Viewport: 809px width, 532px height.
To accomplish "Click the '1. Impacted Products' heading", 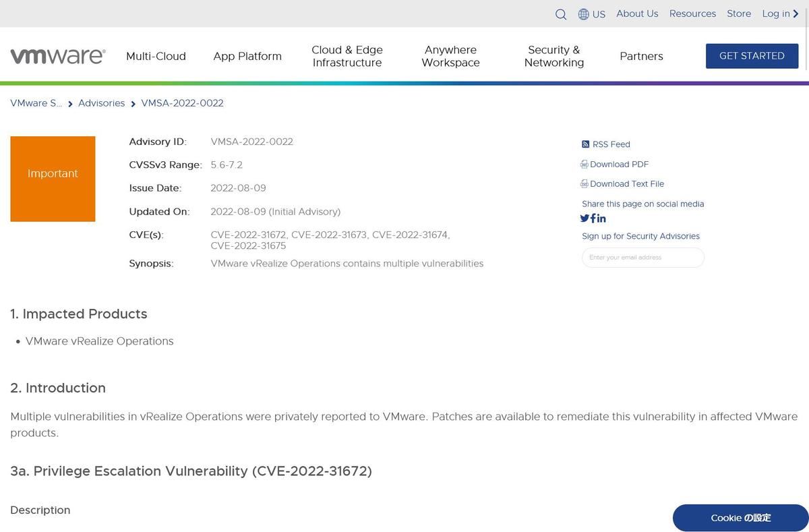I will [x=79, y=314].
